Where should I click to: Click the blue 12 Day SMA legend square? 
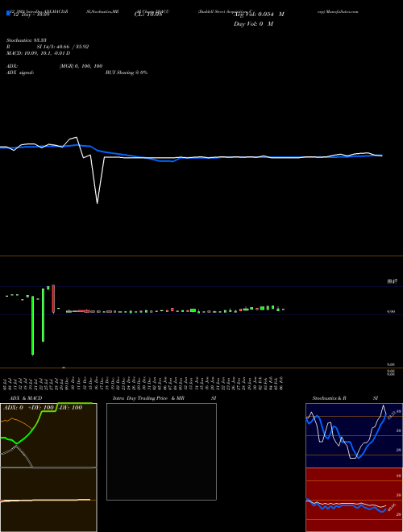point(8,13)
